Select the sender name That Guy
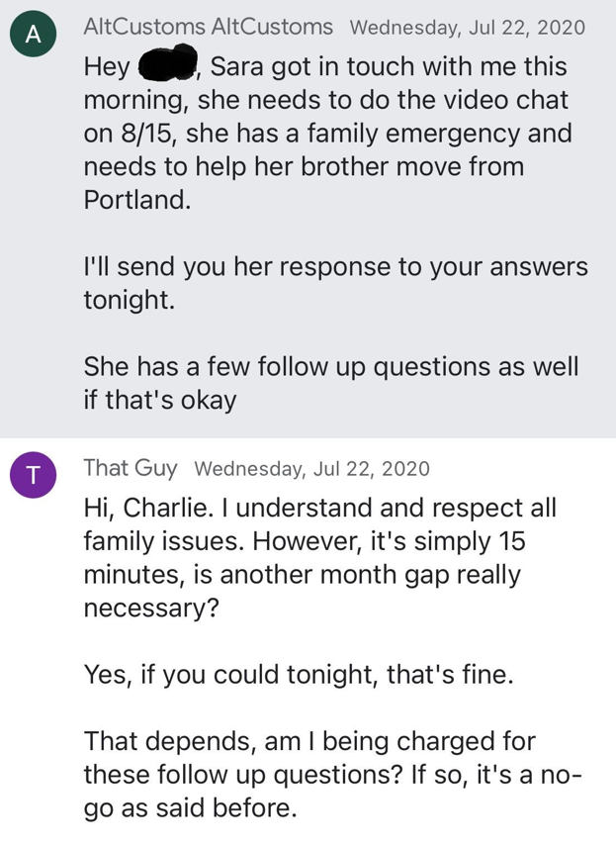 (x=131, y=468)
